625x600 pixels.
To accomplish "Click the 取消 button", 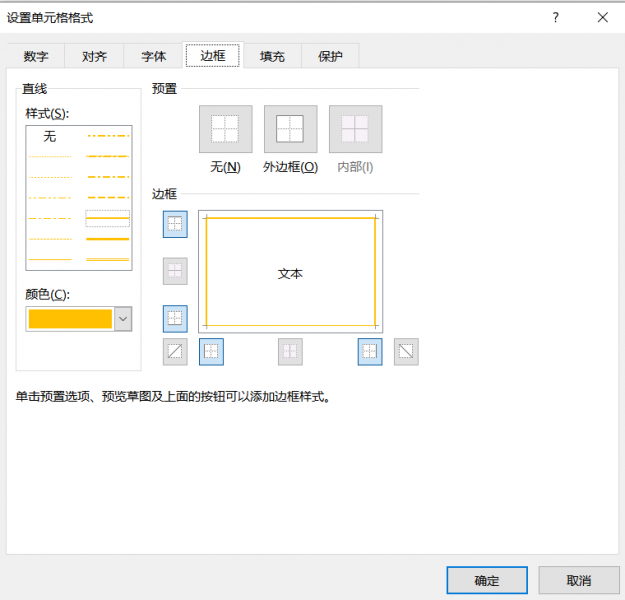I will click(579, 580).
